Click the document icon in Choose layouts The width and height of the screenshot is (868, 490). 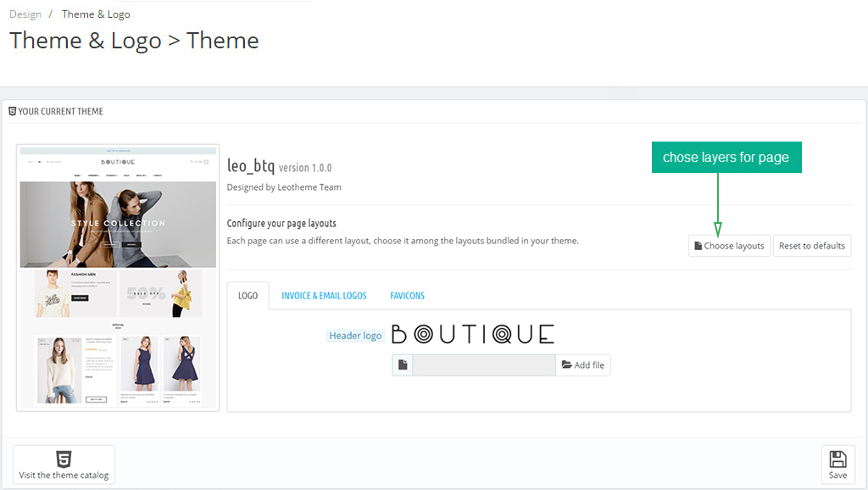pyautogui.click(x=698, y=246)
